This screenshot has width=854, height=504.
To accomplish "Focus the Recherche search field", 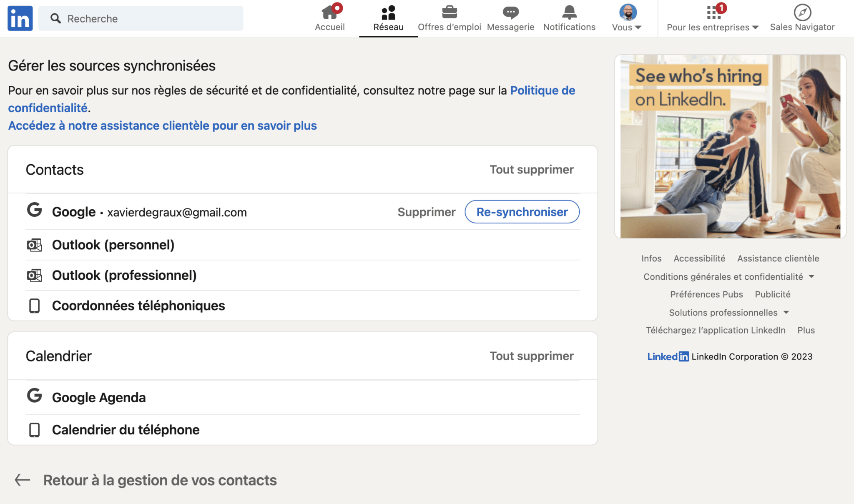I will pos(141,18).
